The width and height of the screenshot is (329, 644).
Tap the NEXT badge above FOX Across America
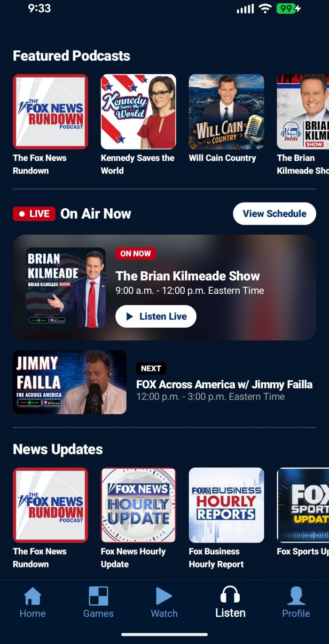151,369
